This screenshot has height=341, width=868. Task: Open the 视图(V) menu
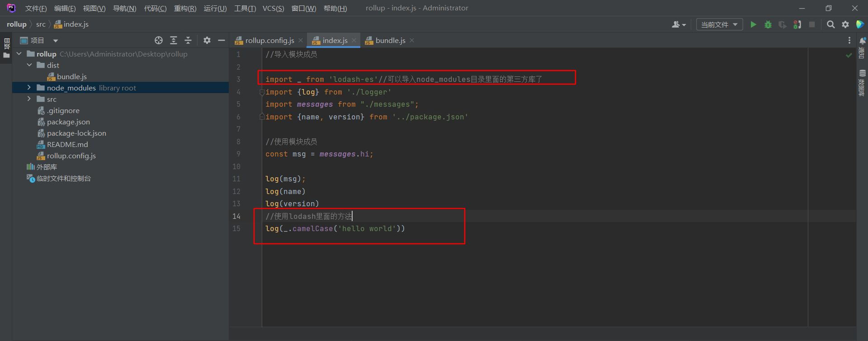click(x=94, y=8)
